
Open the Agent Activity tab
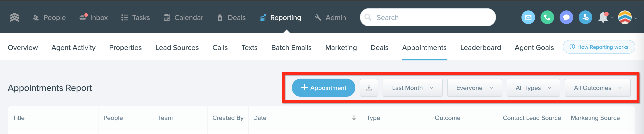click(x=74, y=47)
